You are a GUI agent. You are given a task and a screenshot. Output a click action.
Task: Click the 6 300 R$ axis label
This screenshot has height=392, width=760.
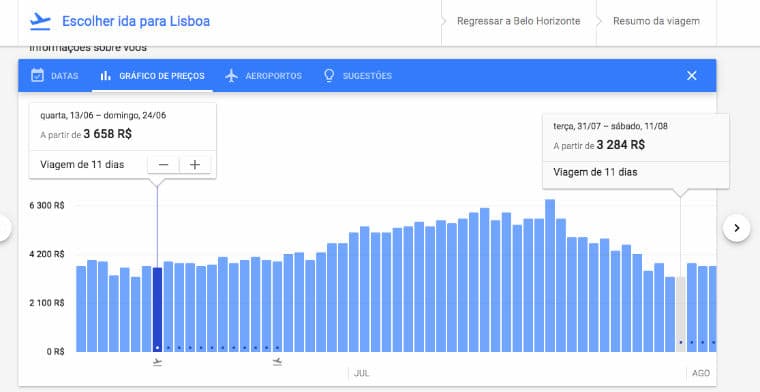tap(47, 205)
